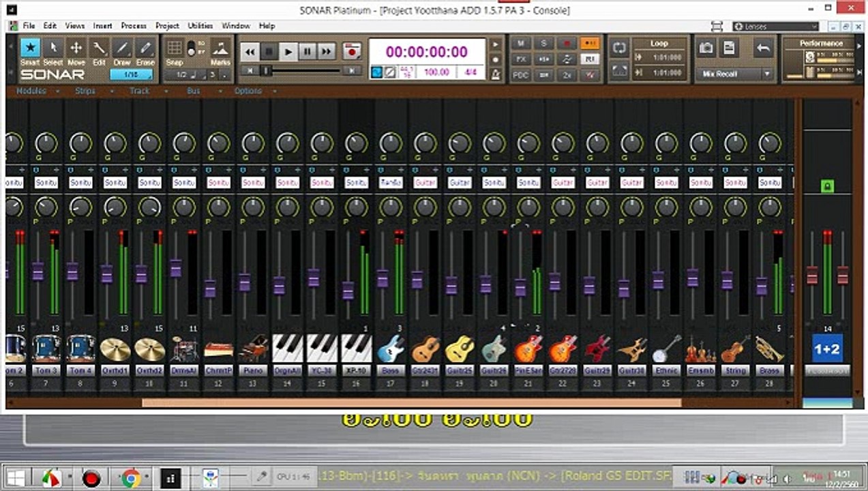Open the File menu
Viewport: 868px width, 491px height.
[29, 26]
